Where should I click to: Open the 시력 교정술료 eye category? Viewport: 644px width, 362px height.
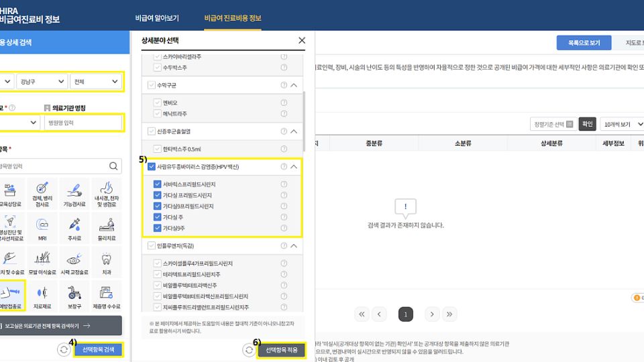point(74,262)
